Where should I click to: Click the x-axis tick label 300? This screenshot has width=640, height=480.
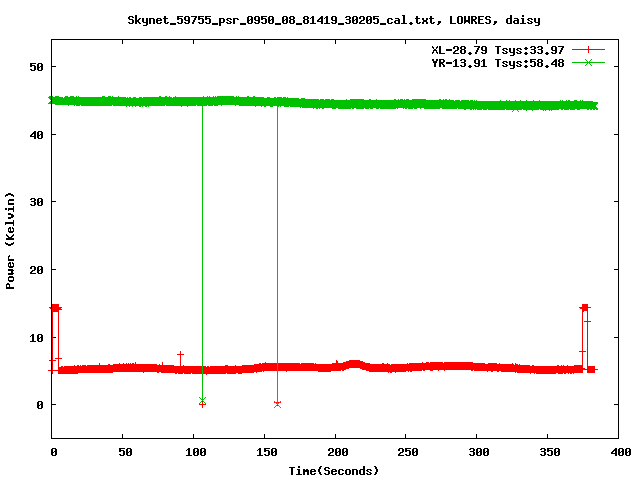coord(479,452)
